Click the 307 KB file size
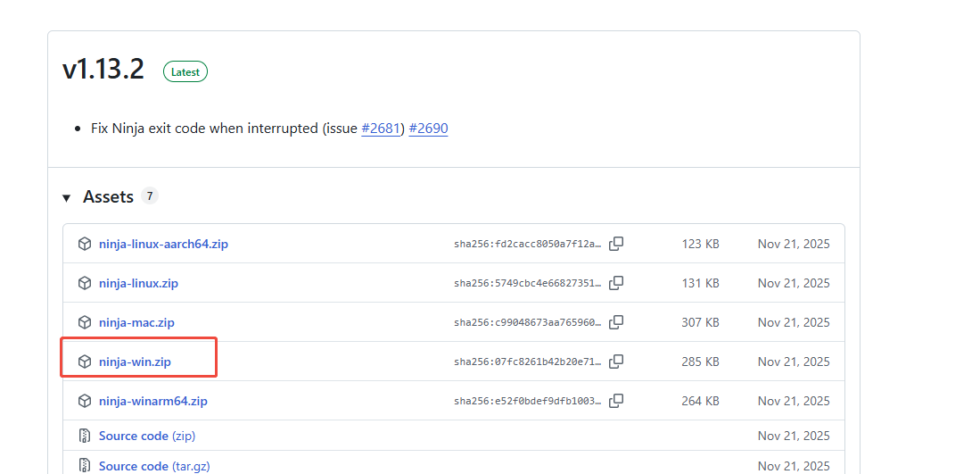 (701, 322)
